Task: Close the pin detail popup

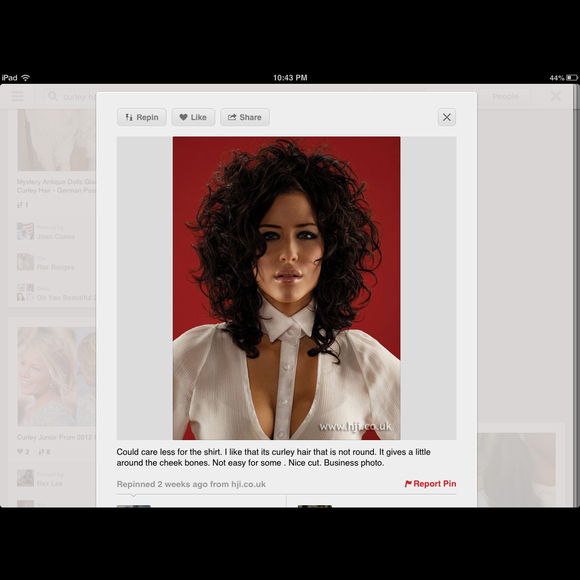Action: click(447, 117)
